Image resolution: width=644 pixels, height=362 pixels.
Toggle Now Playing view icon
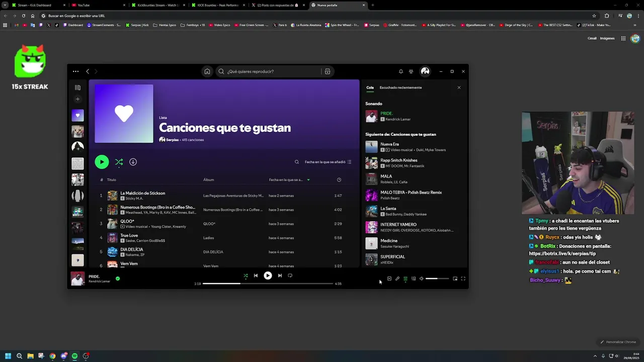tap(389, 279)
